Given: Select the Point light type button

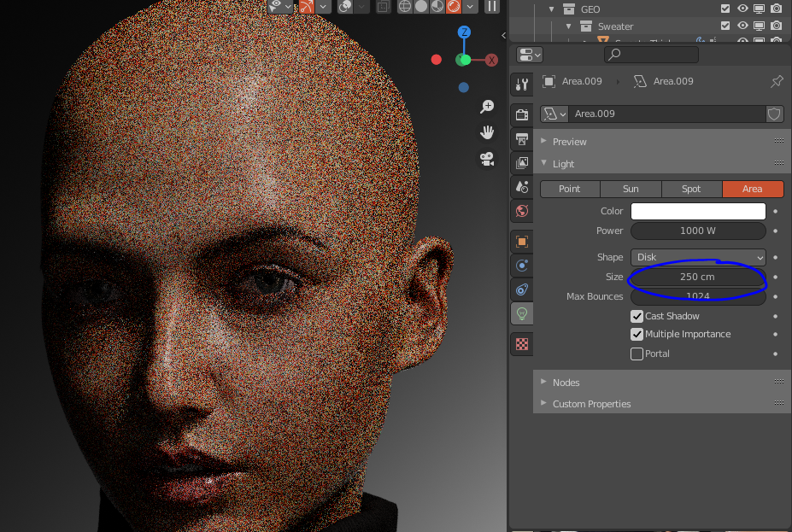Looking at the screenshot, I should [x=570, y=189].
